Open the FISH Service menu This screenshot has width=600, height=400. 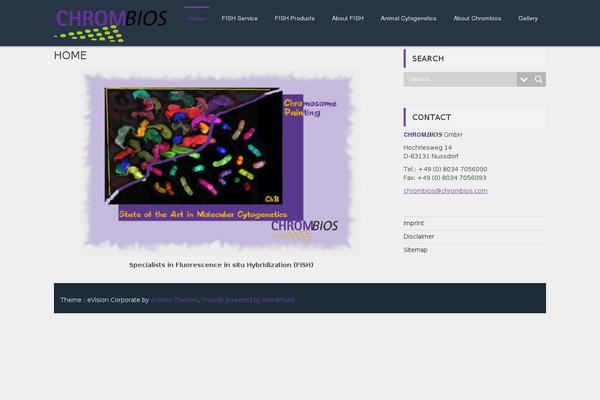(240, 18)
